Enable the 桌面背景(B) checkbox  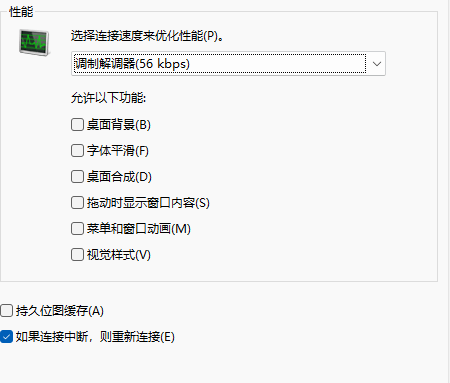pyautogui.click(x=77, y=125)
